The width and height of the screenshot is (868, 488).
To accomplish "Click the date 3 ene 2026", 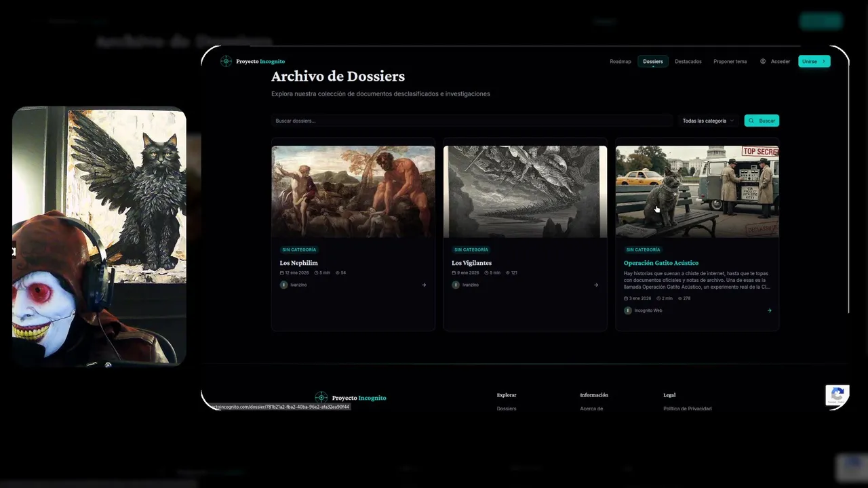I will [x=640, y=298].
